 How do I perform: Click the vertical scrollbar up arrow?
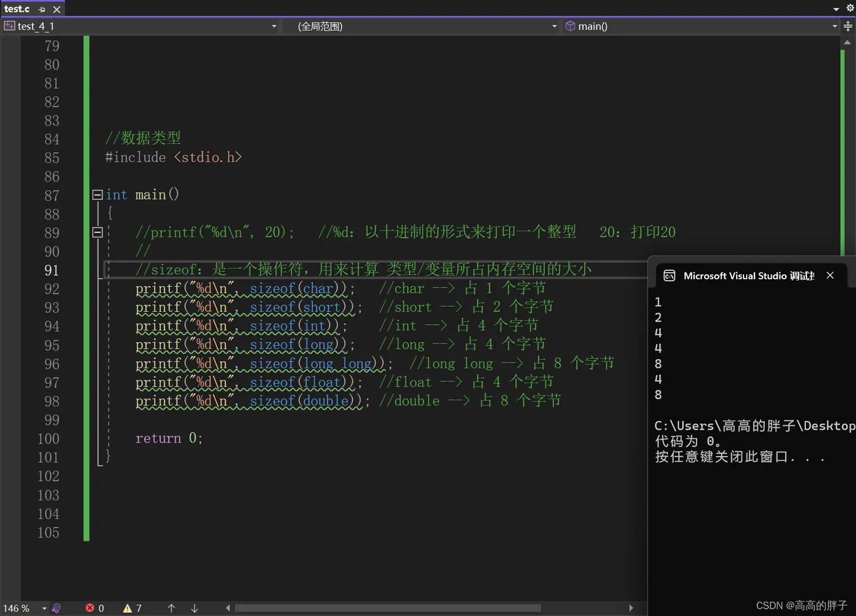coord(847,42)
